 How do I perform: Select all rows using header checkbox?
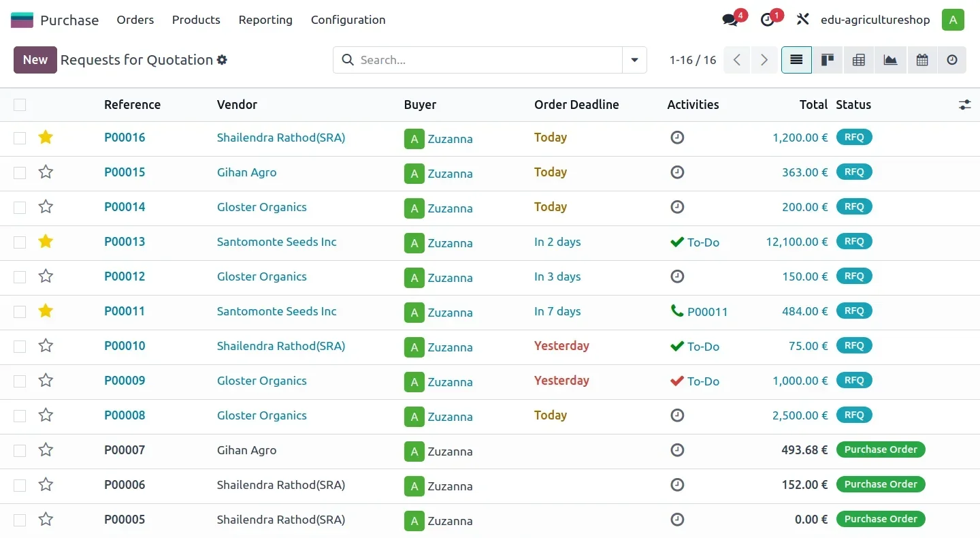(20, 105)
